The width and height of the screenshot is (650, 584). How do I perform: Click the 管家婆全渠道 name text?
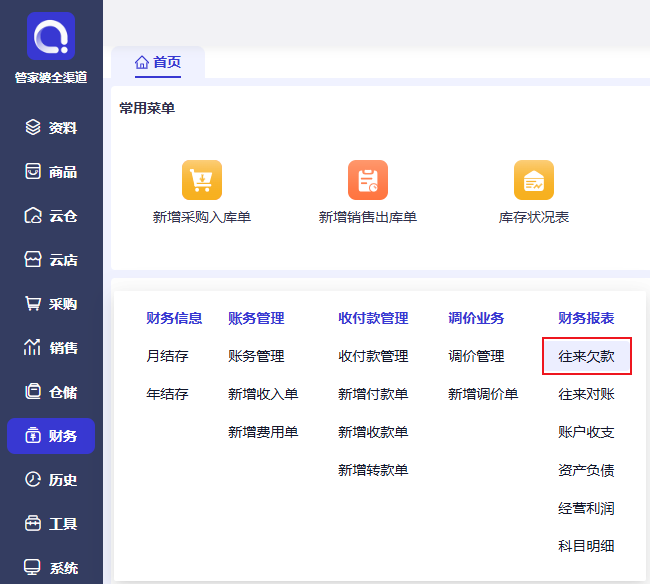pyautogui.click(x=51, y=78)
